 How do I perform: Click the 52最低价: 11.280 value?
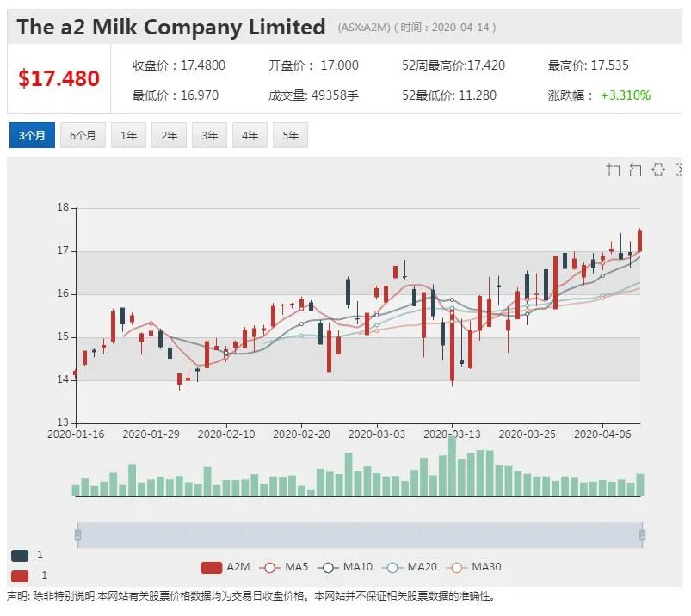point(449,95)
